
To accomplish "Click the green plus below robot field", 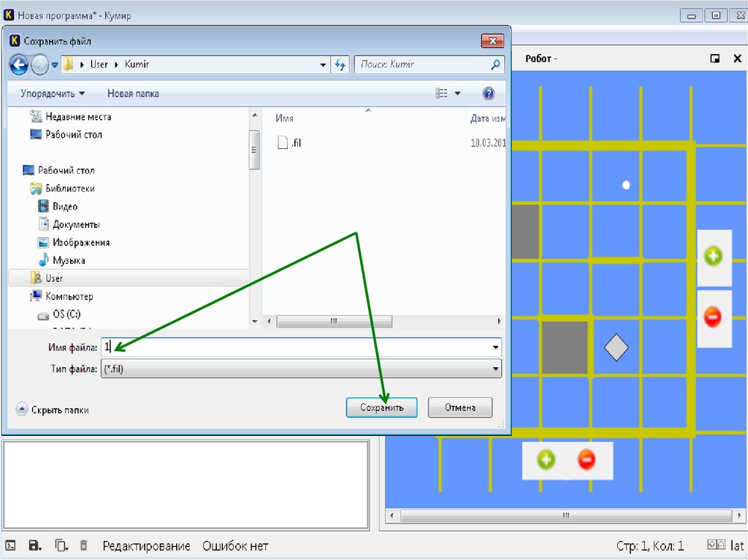I will tap(546, 460).
